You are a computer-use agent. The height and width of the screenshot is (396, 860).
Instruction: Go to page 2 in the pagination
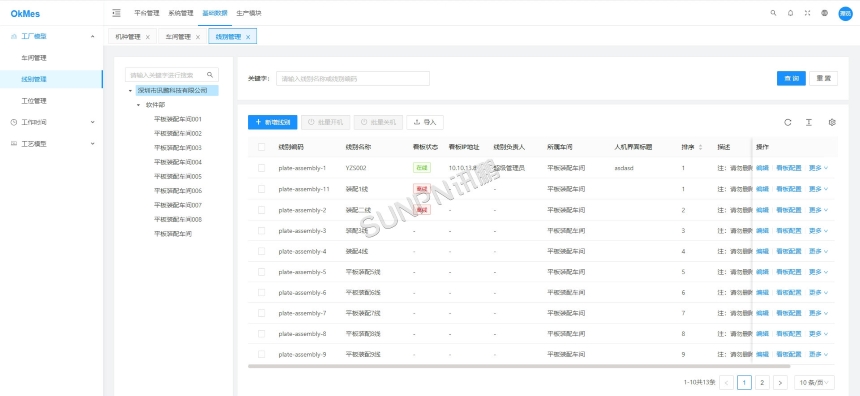762,382
